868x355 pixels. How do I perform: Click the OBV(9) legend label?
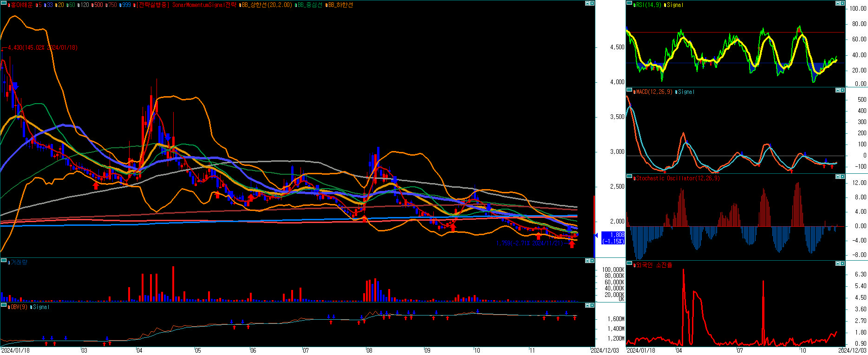point(19,307)
